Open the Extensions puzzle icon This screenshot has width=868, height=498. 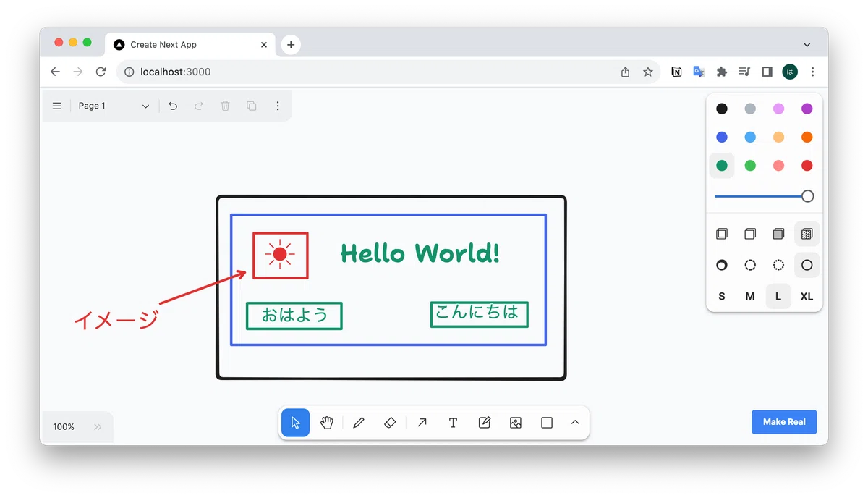(721, 72)
